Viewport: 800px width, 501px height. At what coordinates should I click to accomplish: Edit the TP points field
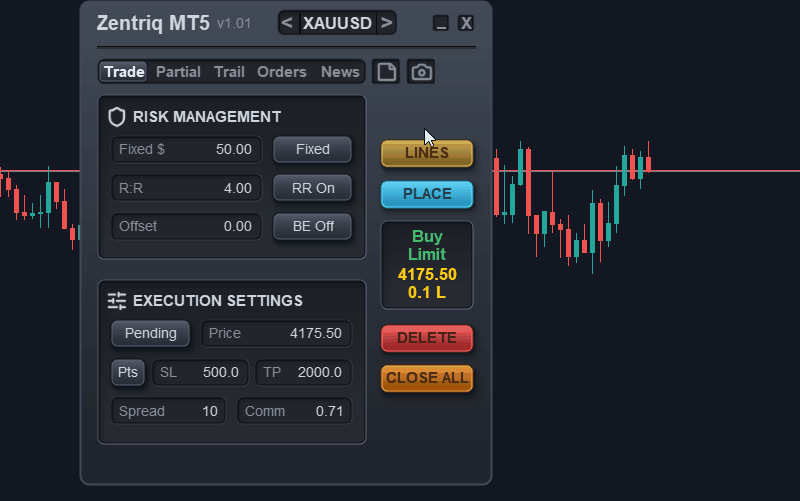tap(303, 372)
